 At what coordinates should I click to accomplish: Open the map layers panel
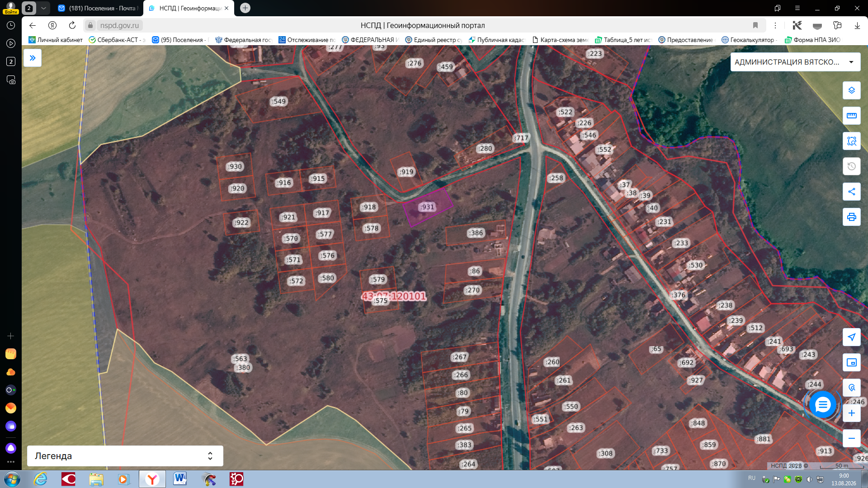pyautogui.click(x=851, y=90)
